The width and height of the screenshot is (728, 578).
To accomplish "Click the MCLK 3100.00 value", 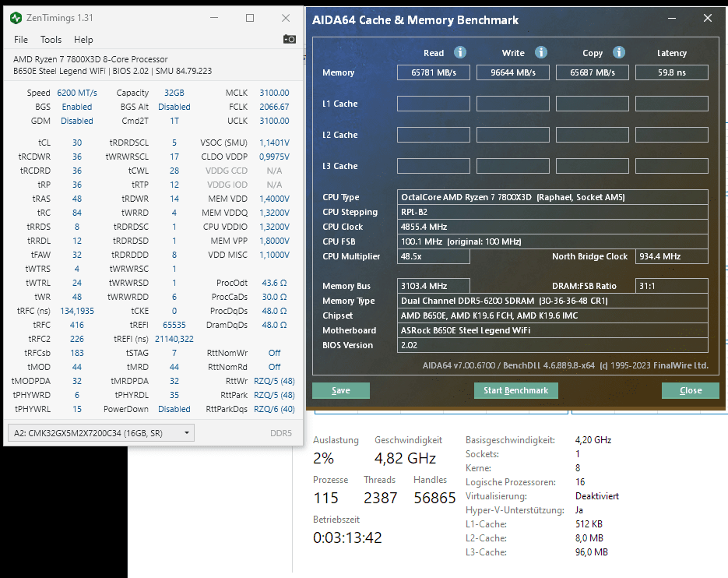I will [x=274, y=93].
